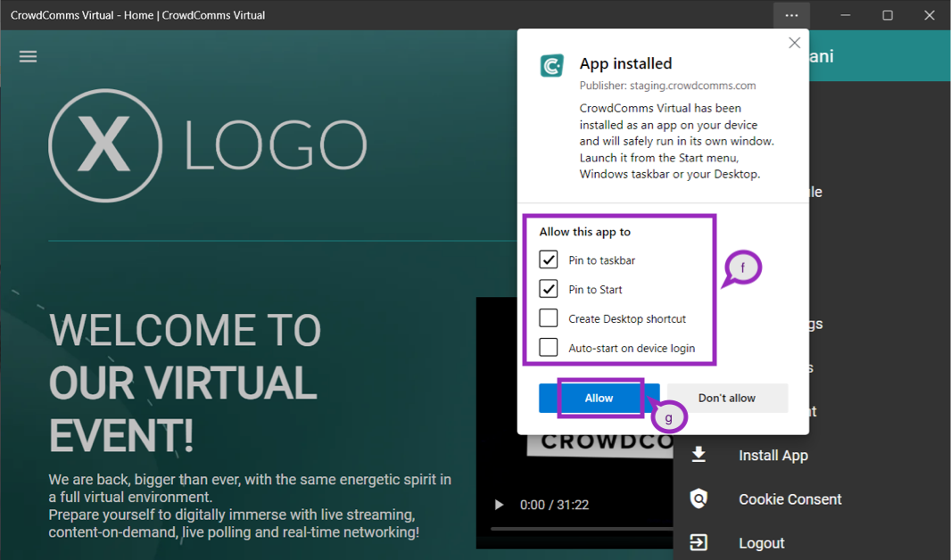The width and height of the screenshot is (951, 560).
Task: Enable Auto-start on device login
Action: coord(549,348)
